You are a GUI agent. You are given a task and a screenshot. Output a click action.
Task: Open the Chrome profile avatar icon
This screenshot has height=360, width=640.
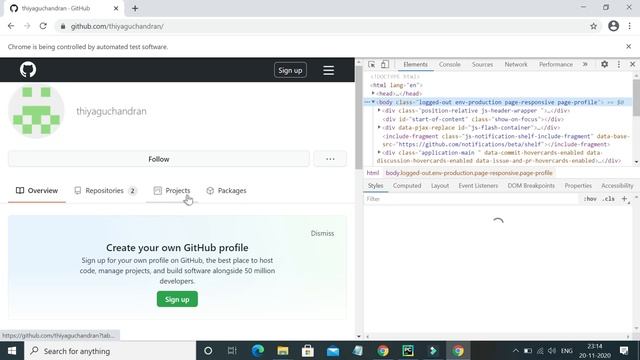click(x=613, y=26)
